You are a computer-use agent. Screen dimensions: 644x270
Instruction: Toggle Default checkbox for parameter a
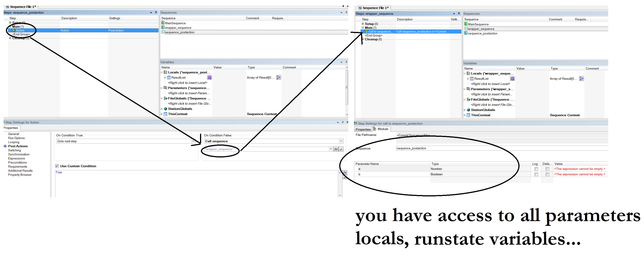click(x=547, y=169)
